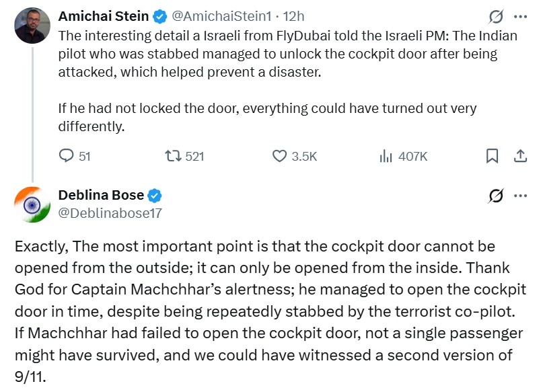Click Grok icon on Amichai Stein's tweet
Screen dimensions: 543x392
[495, 16]
